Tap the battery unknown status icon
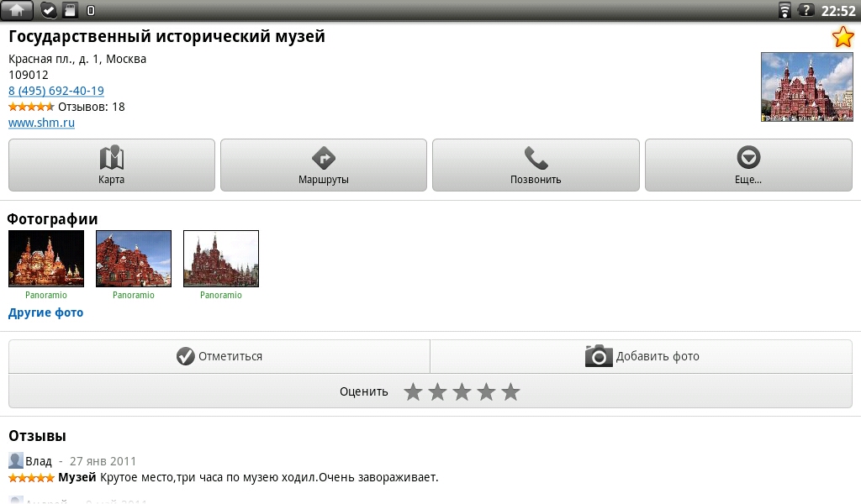This screenshot has height=504, width=861. tap(806, 10)
